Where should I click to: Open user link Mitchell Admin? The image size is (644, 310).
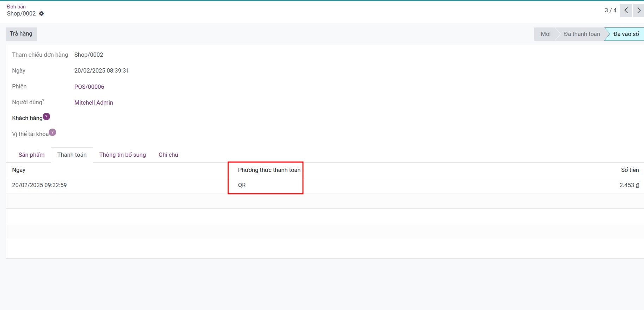[93, 103]
